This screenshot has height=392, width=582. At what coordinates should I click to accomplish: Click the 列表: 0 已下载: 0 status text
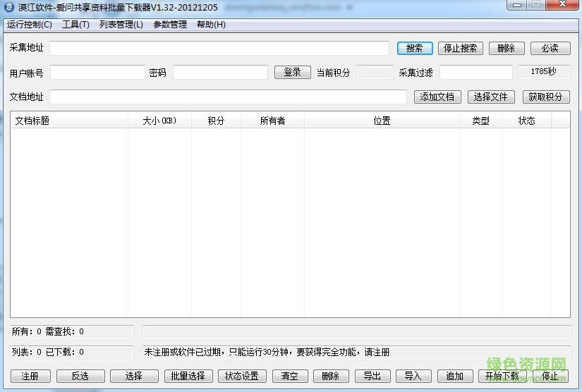(x=47, y=352)
